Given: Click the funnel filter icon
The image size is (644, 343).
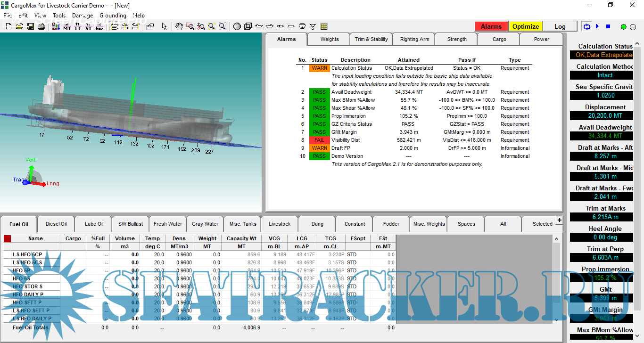Looking at the screenshot, I should [x=313, y=26].
